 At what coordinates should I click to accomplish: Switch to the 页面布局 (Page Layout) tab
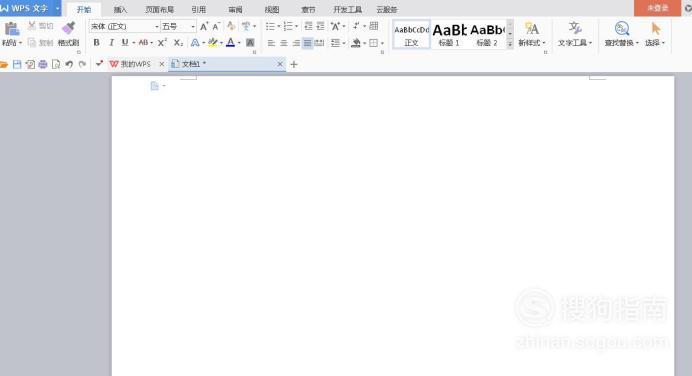click(159, 9)
